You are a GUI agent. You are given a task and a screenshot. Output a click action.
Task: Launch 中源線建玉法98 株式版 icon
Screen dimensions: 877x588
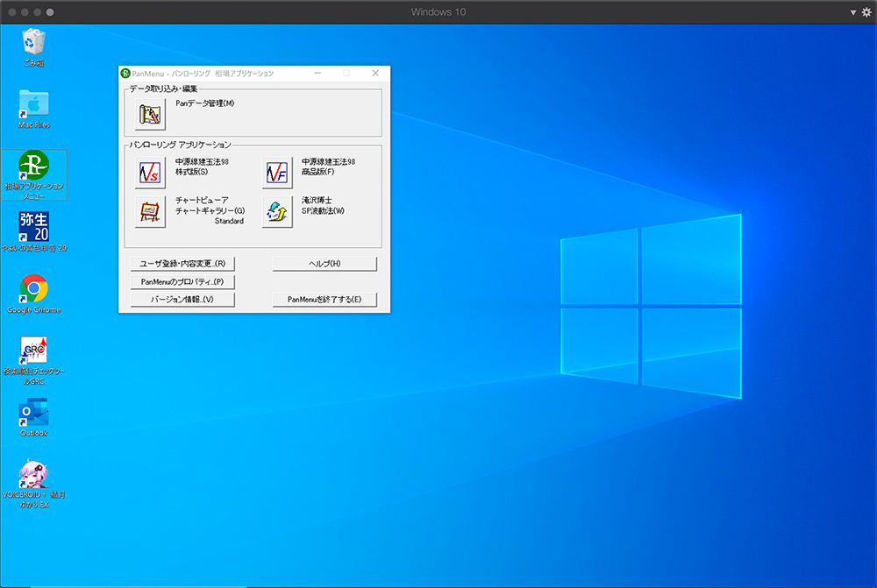pos(150,173)
